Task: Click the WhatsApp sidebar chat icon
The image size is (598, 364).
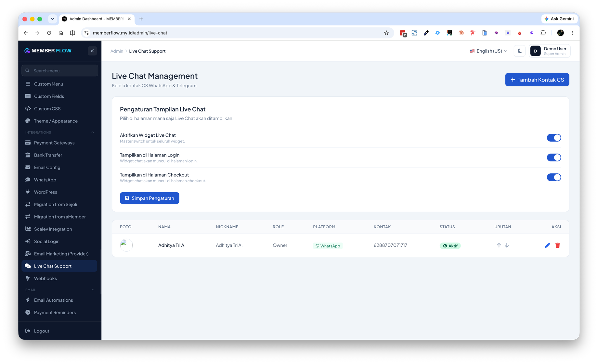Action: point(28,180)
